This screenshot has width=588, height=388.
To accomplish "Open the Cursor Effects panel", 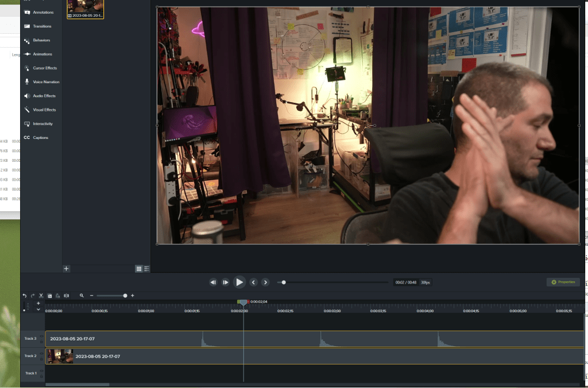I will (x=41, y=68).
